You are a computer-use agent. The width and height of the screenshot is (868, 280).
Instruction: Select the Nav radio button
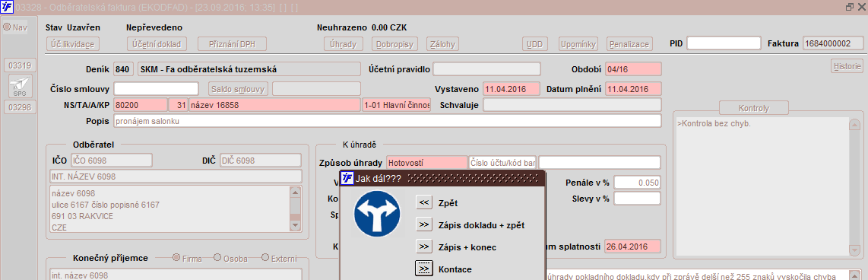point(7,27)
